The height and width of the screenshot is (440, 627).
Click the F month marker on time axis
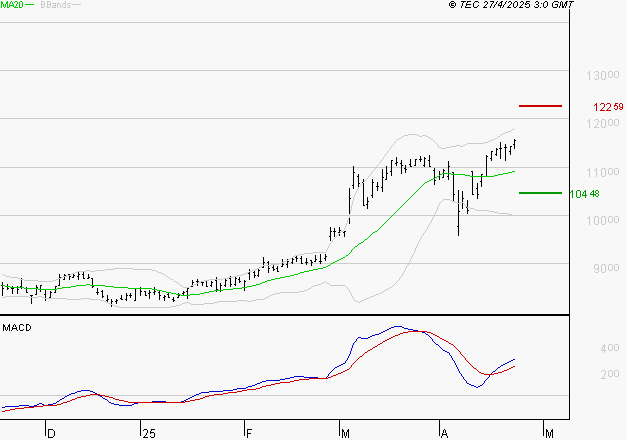click(249, 434)
